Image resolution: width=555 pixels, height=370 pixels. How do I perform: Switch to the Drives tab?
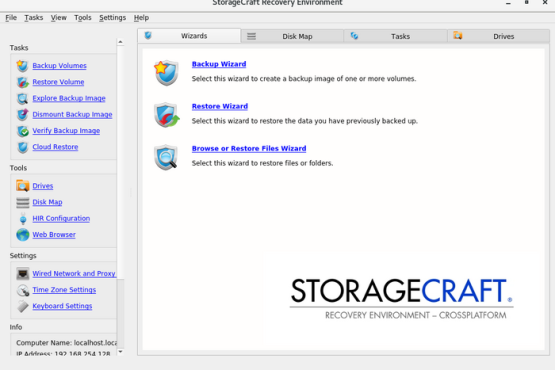(x=499, y=36)
